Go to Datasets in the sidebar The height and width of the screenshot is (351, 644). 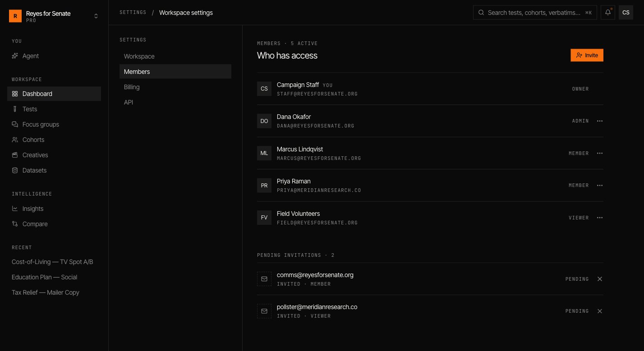[x=54, y=170]
